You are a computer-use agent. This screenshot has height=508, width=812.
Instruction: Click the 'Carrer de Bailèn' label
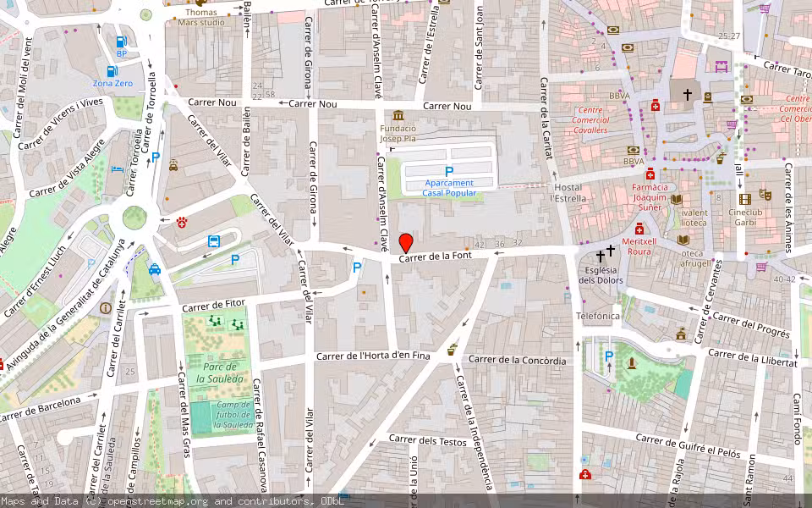pos(246,141)
